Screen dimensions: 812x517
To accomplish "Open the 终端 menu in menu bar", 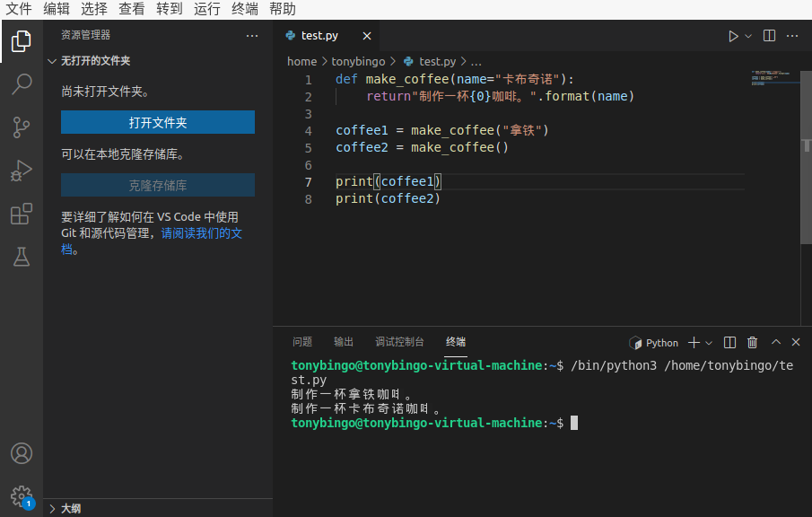I will (x=245, y=9).
